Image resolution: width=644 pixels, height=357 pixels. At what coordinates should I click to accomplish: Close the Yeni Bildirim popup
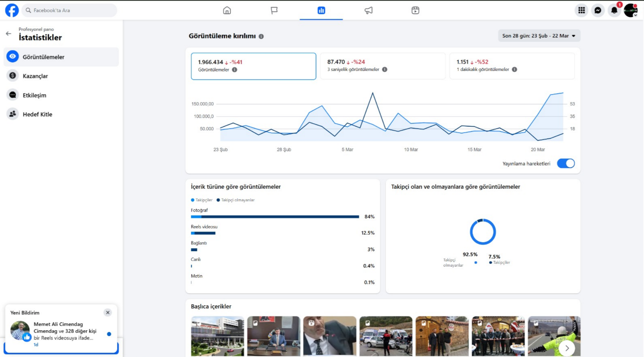[108, 312]
